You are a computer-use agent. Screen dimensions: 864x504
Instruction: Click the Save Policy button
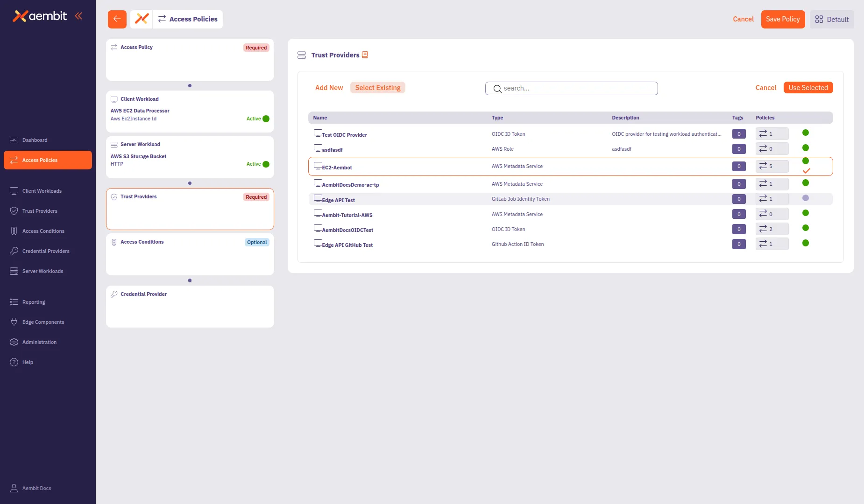(x=783, y=19)
